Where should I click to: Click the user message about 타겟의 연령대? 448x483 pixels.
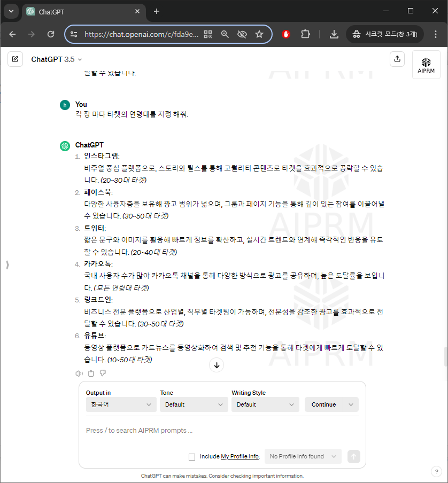[132, 114]
